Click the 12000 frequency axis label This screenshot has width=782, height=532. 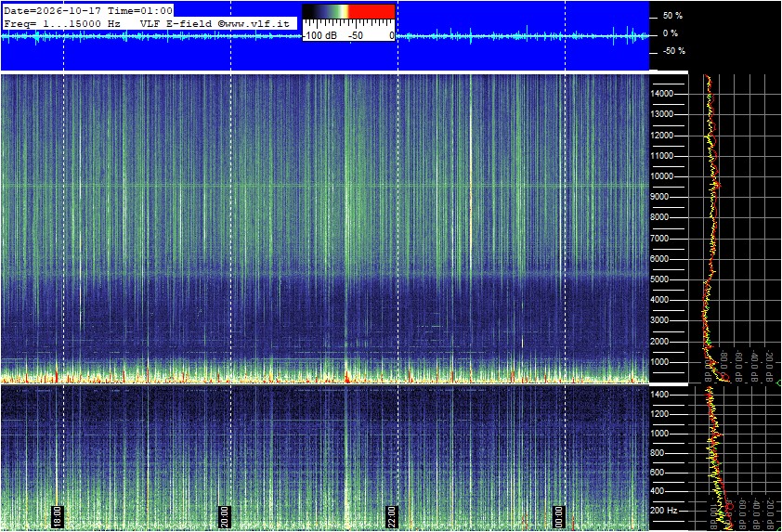662,136
